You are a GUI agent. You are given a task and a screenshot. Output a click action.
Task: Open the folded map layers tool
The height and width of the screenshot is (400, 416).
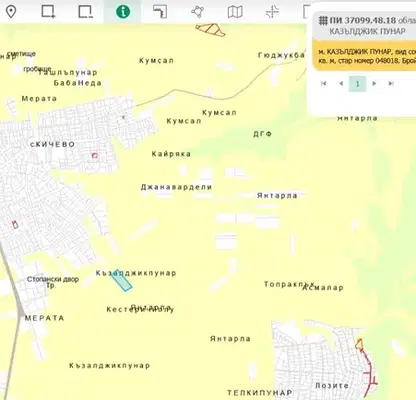tap(235, 12)
